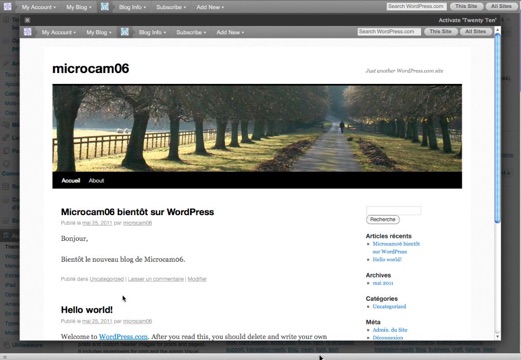Click the preview scrollbar up arrow
Screen dimensions: 521x360
497,30
